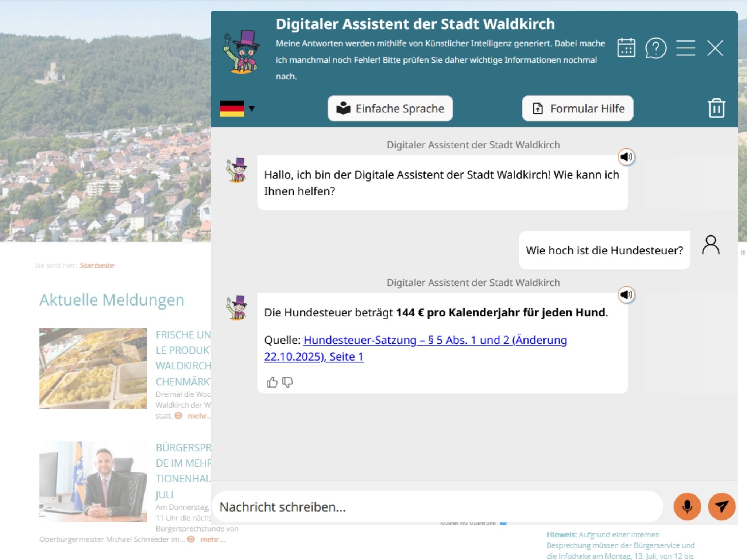Click the orange microphone button
747x560 pixels.
point(687,506)
